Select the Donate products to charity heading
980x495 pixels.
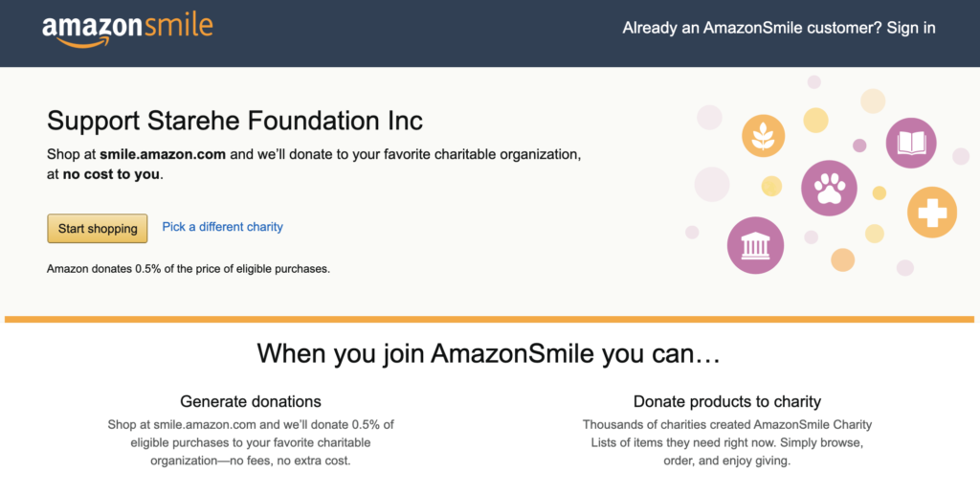(x=727, y=401)
